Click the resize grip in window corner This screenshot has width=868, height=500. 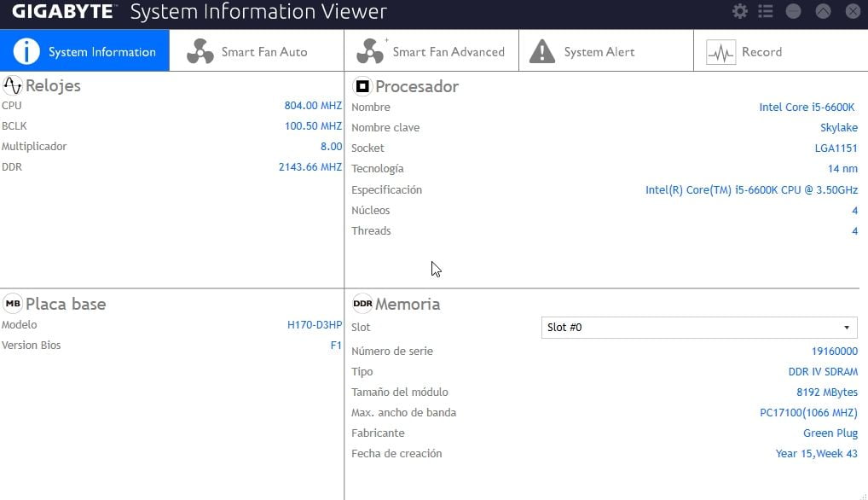(x=863, y=496)
